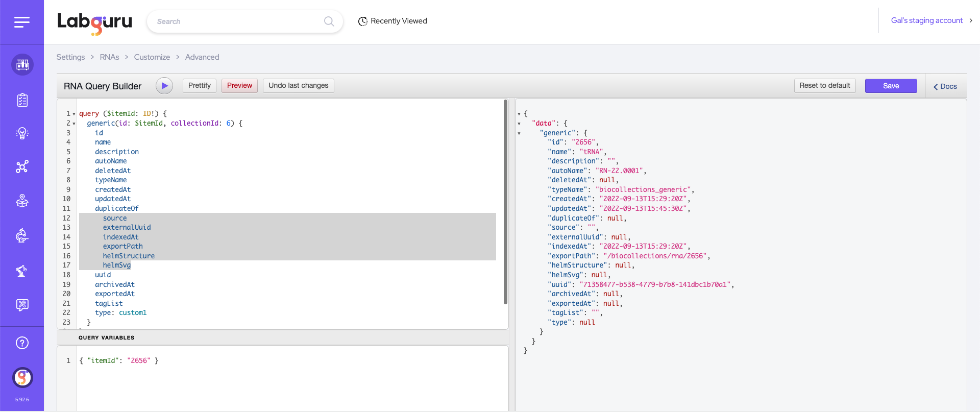
Task: Open the microscope equipment sidebar icon
Action: [22, 235]
